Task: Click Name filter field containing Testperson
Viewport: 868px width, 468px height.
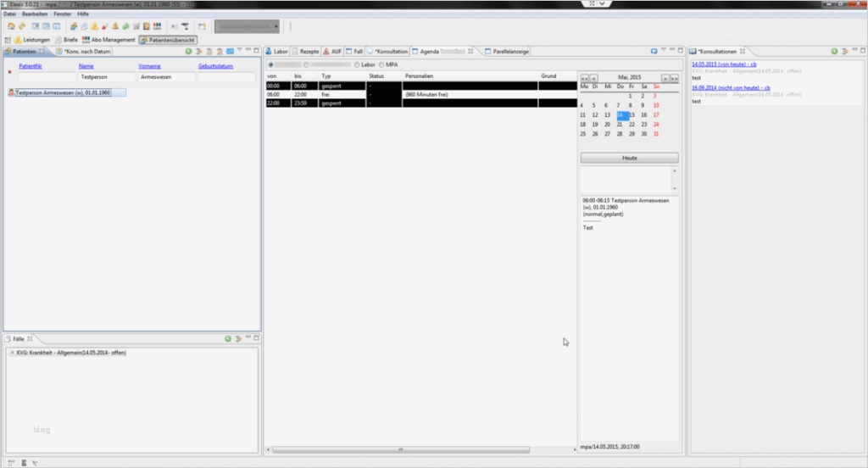Action: tap(108, 77)
